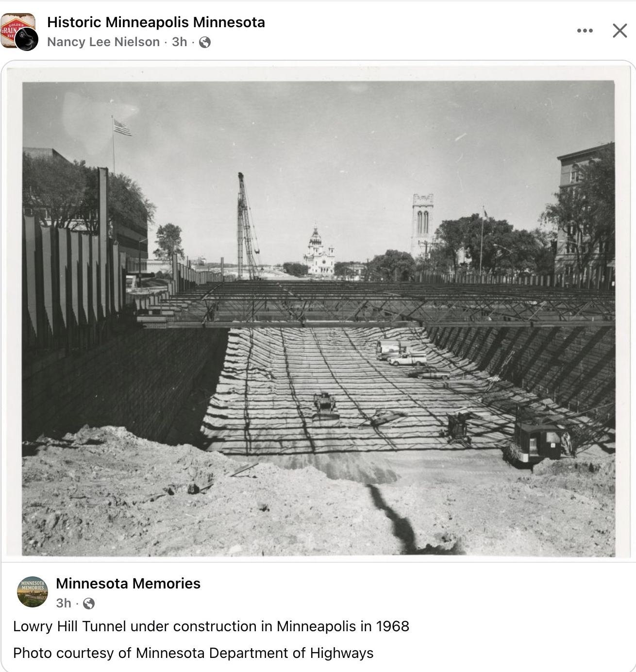The width and height of the screenshot is (636, 672).
Task: Close the post with the X icon
Action: tap(619, 31)
